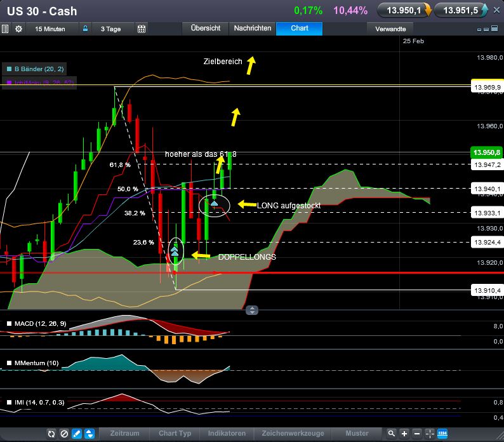Click the clear drawings icon
This screenshot has width=504, height=442.
64,434
